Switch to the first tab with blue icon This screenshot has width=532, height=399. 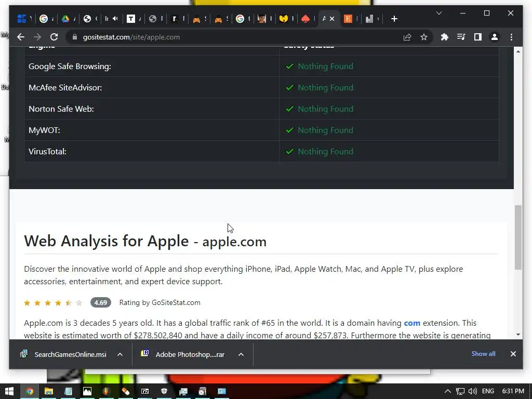[x=24, y=19]
